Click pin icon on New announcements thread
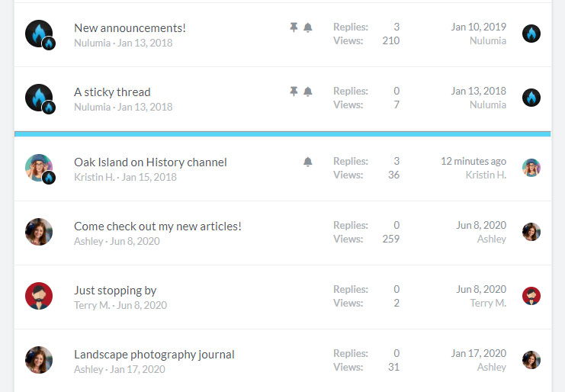Screen dimensions: 565x392 click(x=294, y=27)
